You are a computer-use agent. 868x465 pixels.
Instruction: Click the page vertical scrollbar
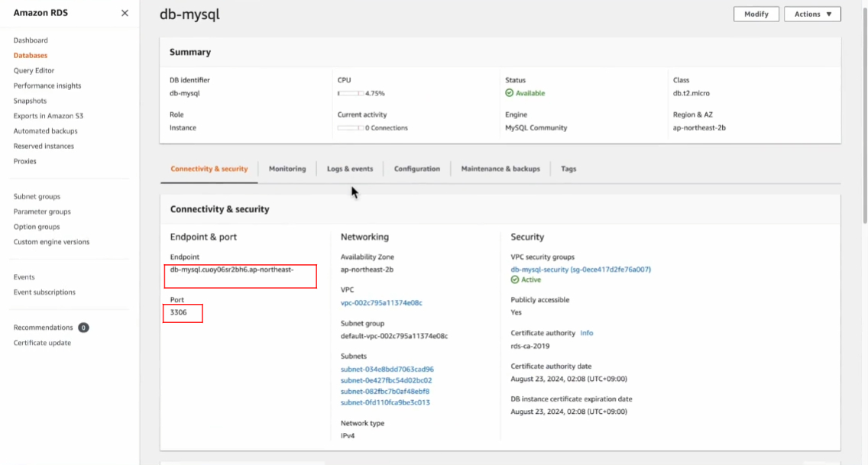coord(865,116)
